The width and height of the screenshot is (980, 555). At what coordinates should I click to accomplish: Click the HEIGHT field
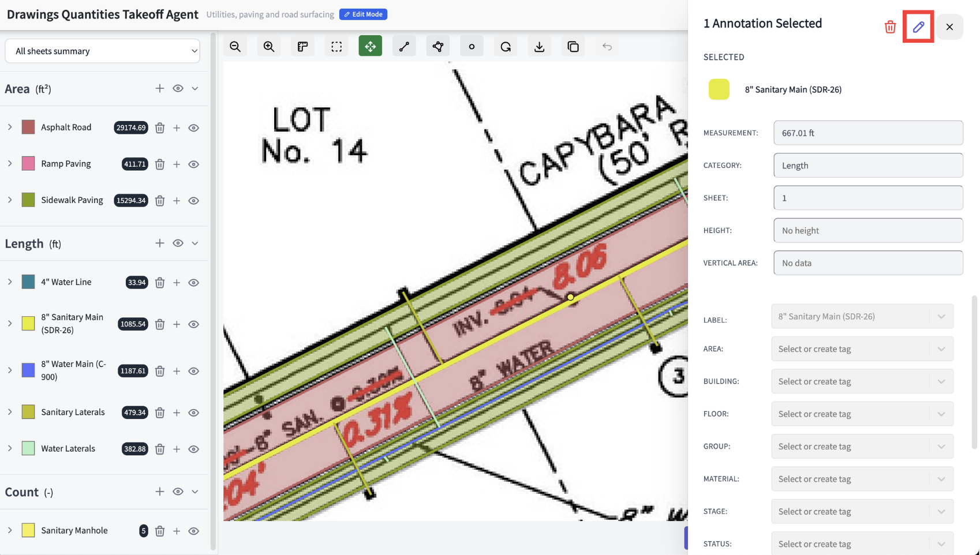point(868,230)
